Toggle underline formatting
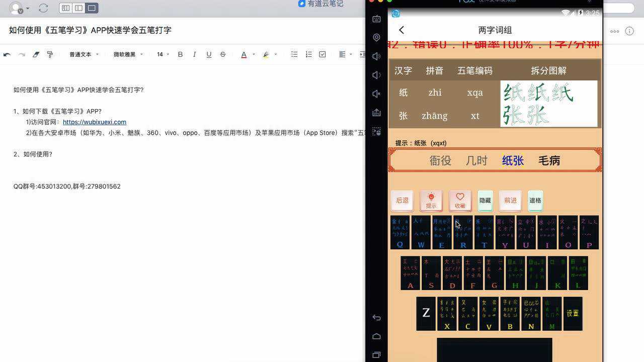 pos(209,54)
